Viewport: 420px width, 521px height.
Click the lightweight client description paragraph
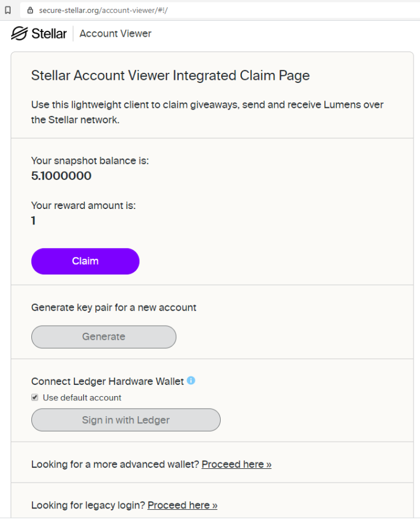[x=207, y=112]
